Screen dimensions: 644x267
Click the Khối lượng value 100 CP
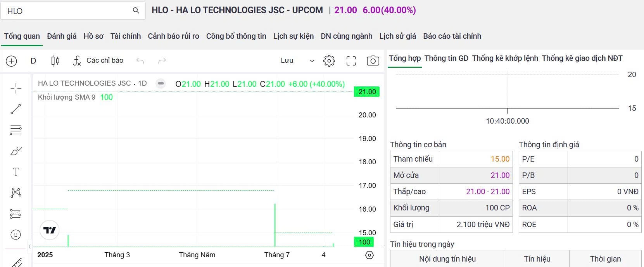point(497,208)
